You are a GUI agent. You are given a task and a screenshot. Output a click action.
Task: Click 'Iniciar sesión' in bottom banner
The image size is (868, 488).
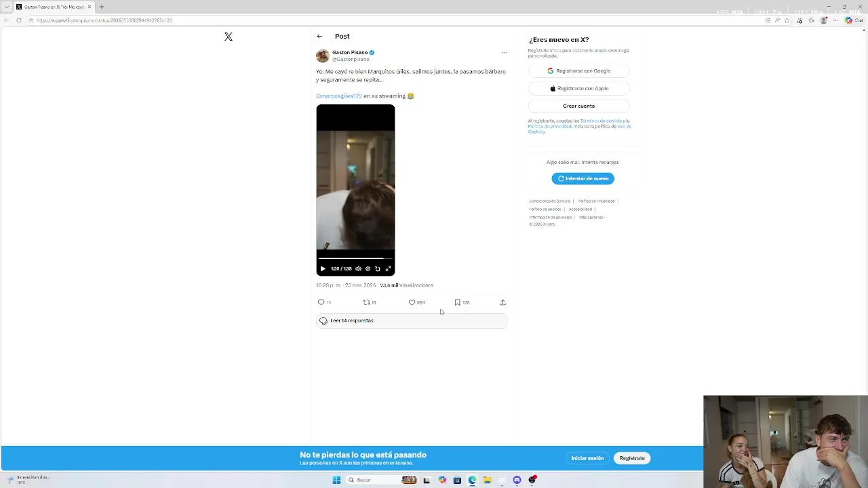click(x=587, y=458)
